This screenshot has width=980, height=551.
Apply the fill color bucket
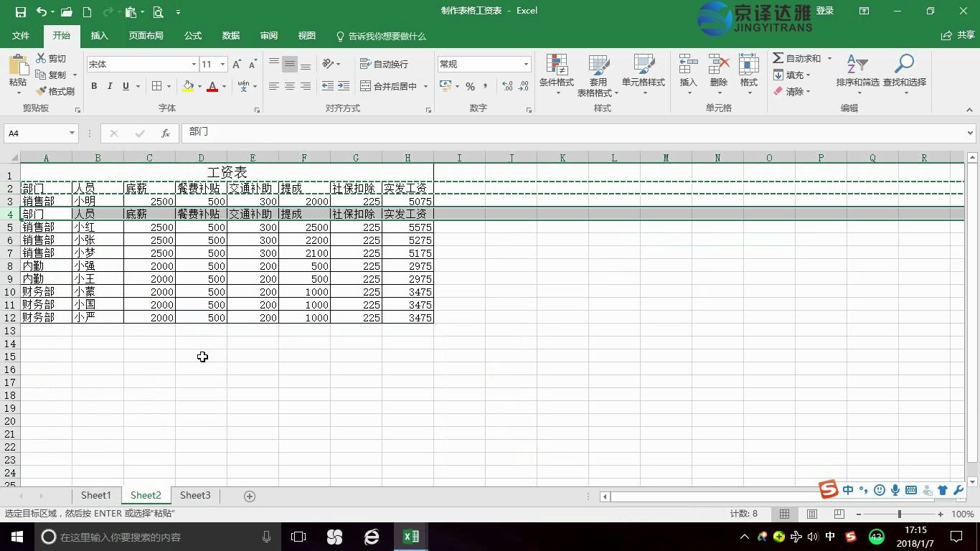click(188, 86)
